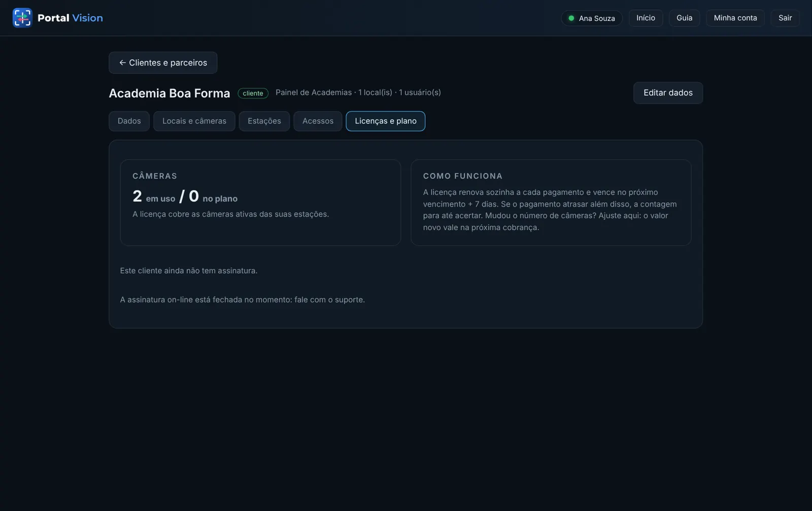812x511 pixels.
Task: Go to Início in the top navigation
Action: 646,18
